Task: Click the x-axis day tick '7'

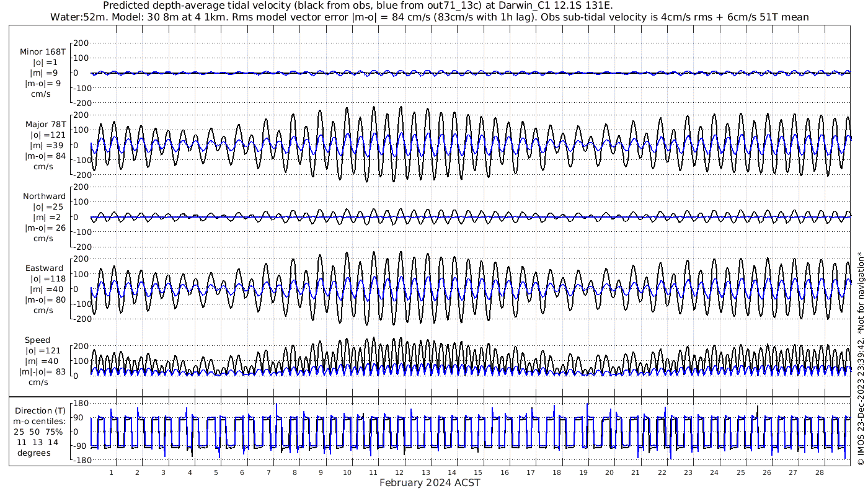Action: click(268, 472)
